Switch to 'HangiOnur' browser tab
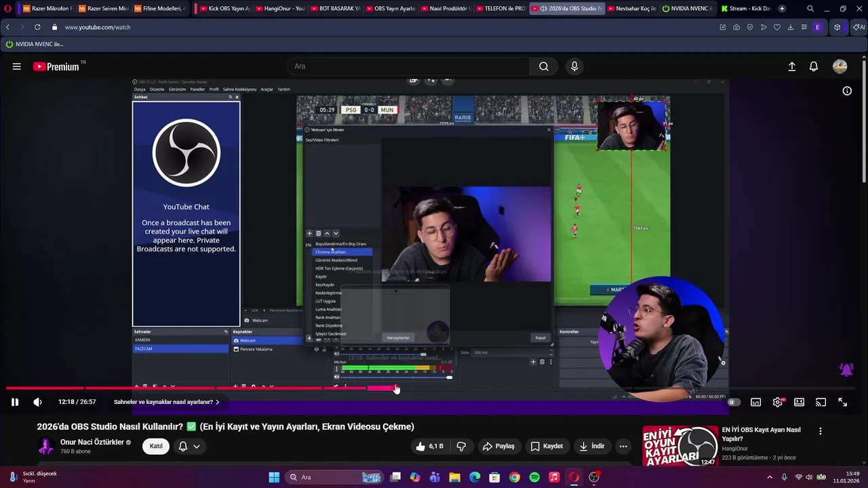The image size is (868, 488). coord(279,9)
